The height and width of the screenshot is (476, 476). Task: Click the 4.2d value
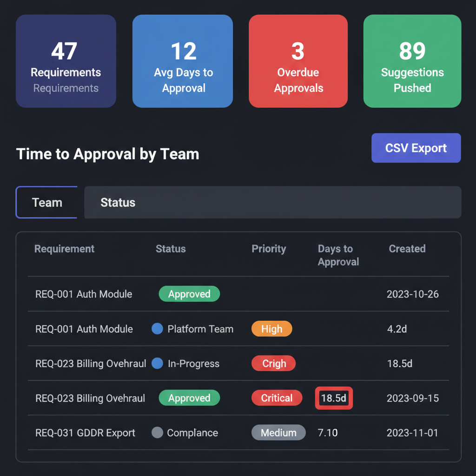pos(397,329)
